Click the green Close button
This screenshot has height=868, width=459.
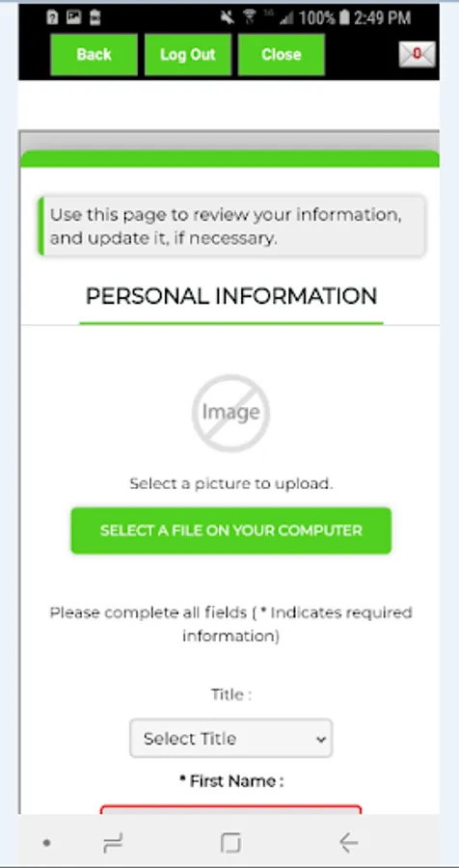click(282, 54)
